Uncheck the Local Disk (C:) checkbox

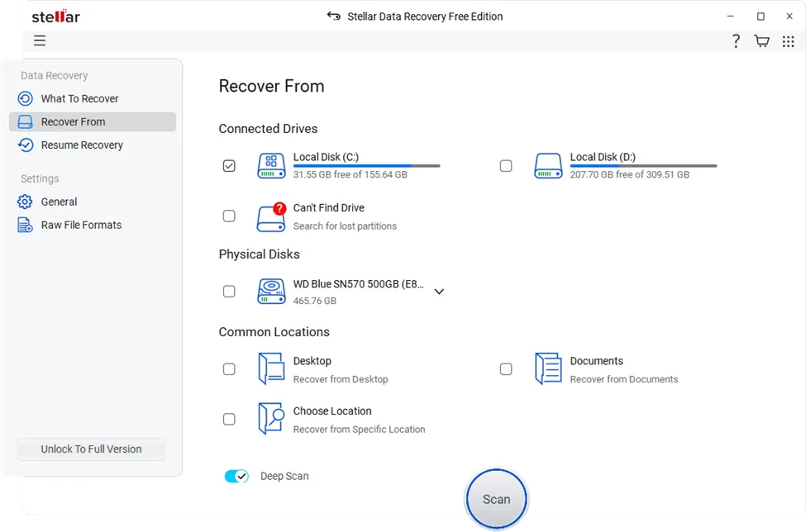coord(229,166)
